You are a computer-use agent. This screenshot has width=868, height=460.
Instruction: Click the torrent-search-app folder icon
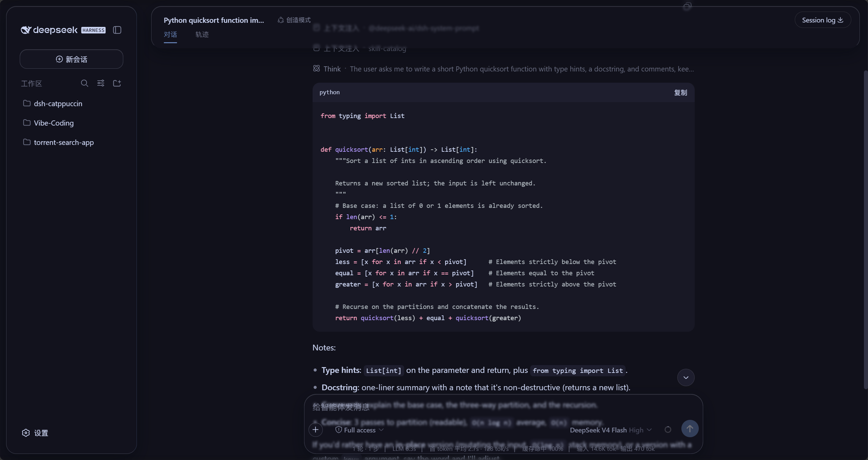27,142
